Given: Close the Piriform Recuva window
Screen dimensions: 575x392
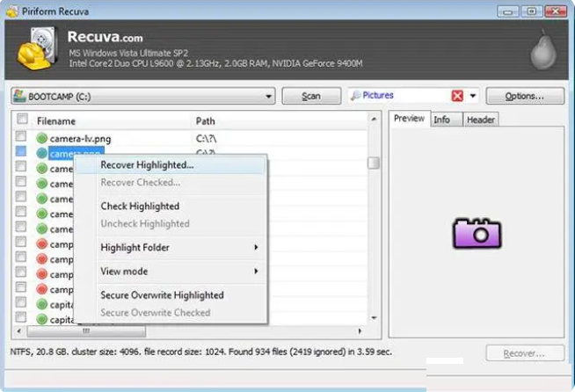Looking at the screenshot, I should click(x=556, y=11).
